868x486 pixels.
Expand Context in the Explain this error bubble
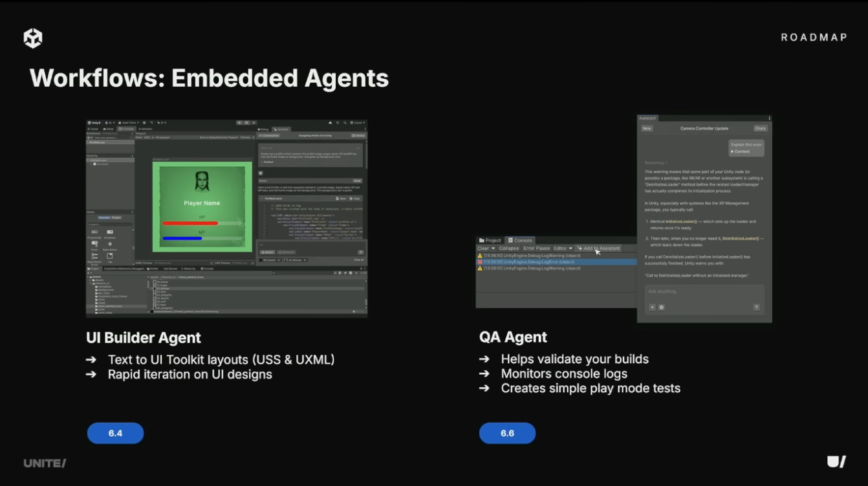point(741,151)
